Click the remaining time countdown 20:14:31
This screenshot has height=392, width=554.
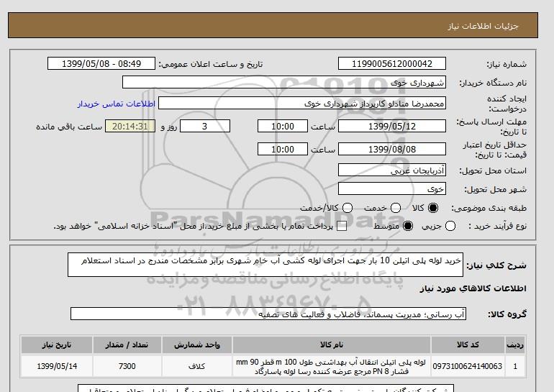point(130,126)
